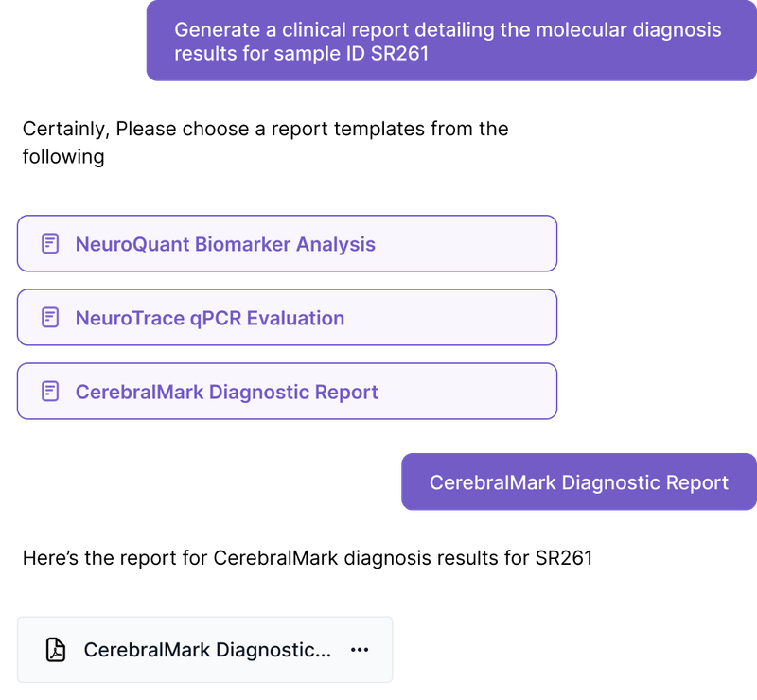Click the document icon beside CerebralMark Diagnostic Report
757x700 pixels.
coord(50,392)
